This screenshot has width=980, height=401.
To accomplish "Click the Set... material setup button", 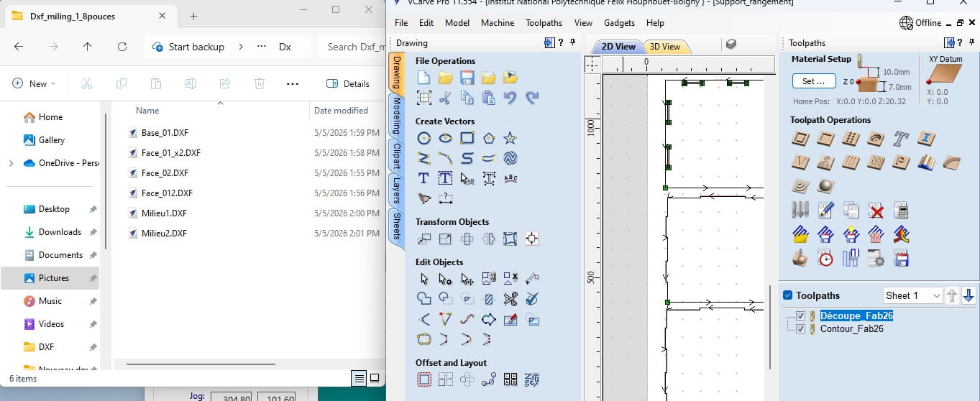I will [x=814, y=81].
